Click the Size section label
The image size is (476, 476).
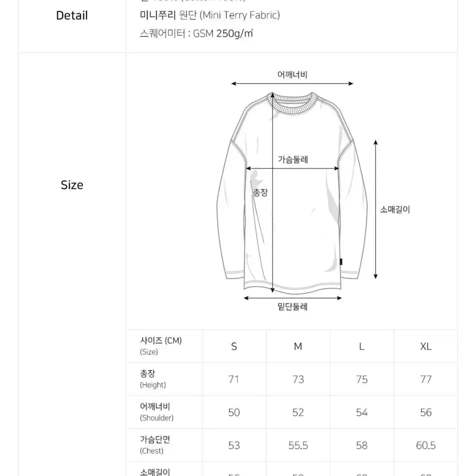[x=72, y=185]
